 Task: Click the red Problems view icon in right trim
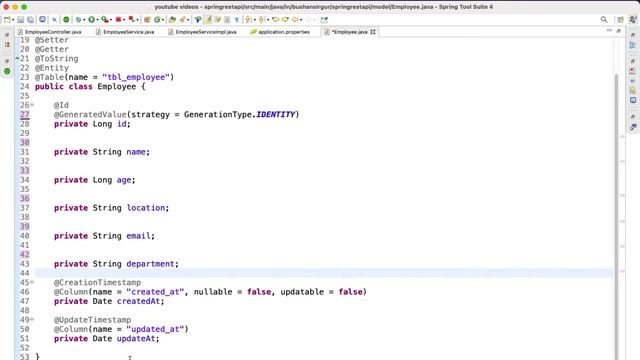(x=633, y=71)
